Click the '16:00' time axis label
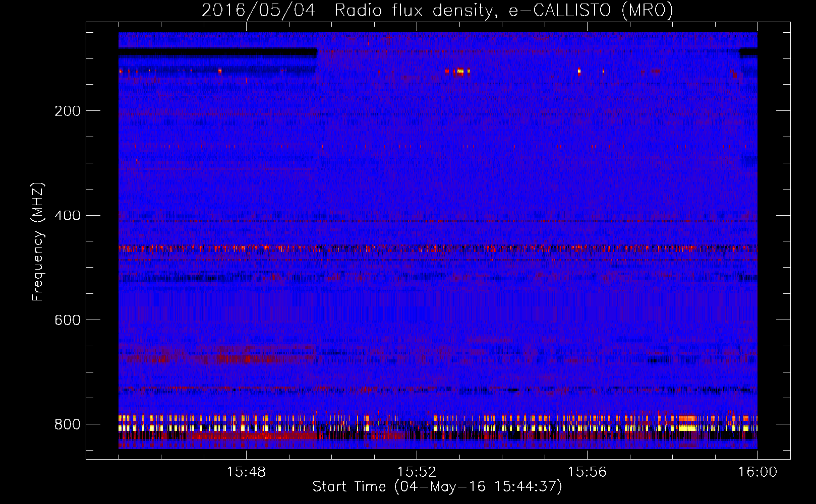 757,472
